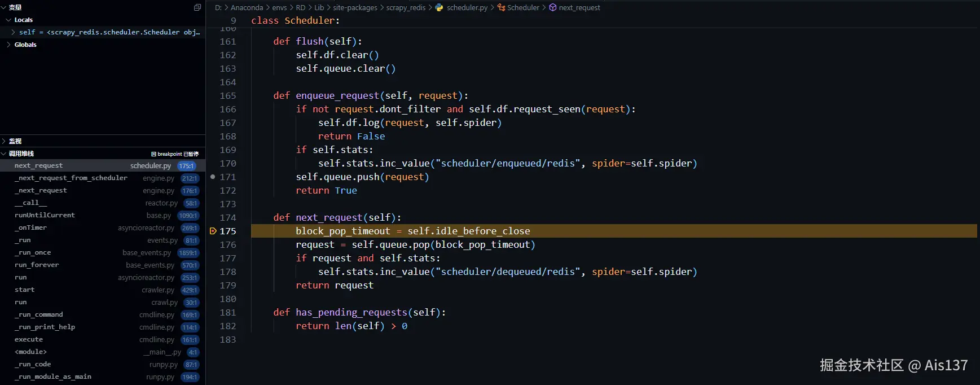
Task: Open the Anaconda breadcrumb segment
Action: [247, 7]
